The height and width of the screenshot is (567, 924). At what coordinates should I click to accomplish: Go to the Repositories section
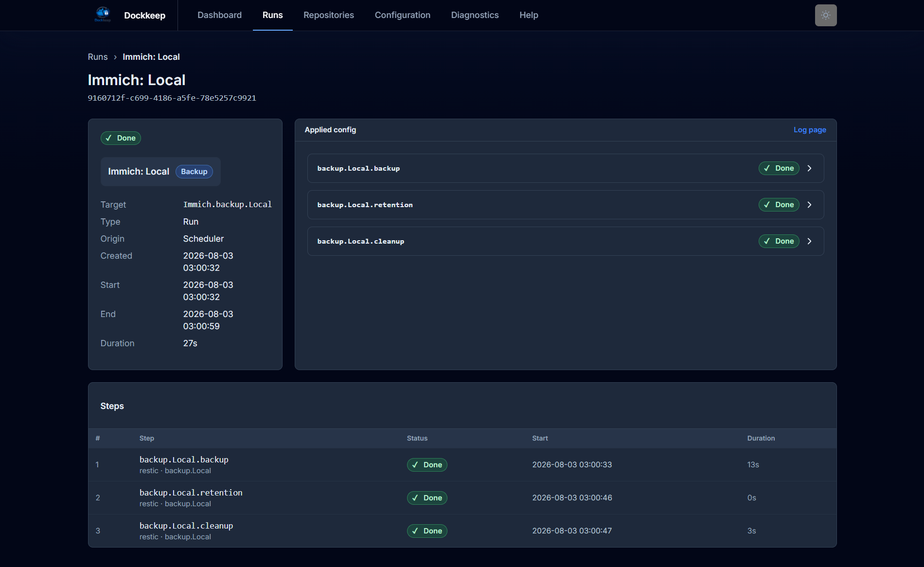[x=329, y=15]
